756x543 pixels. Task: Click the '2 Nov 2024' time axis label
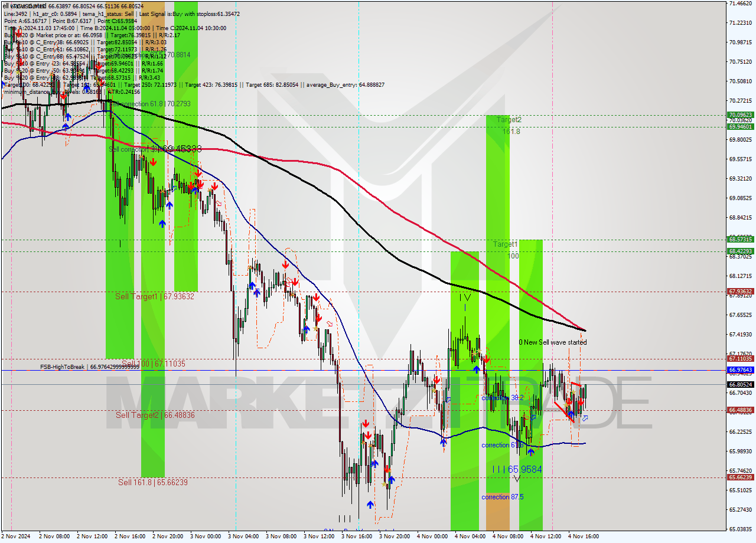coord(17,537)
